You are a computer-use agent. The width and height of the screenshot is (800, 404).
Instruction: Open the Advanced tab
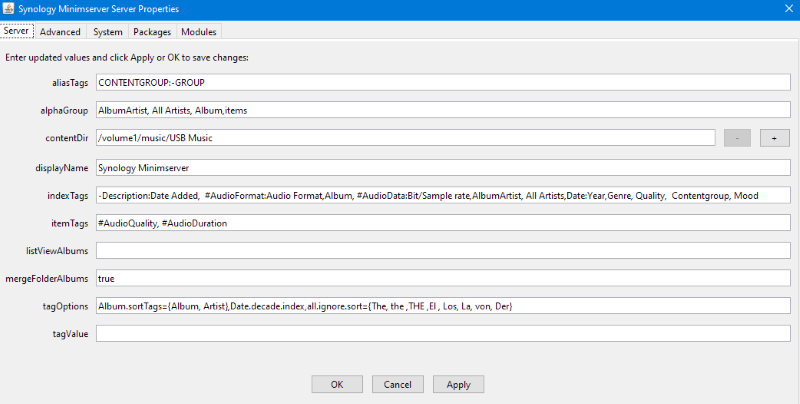60,32
